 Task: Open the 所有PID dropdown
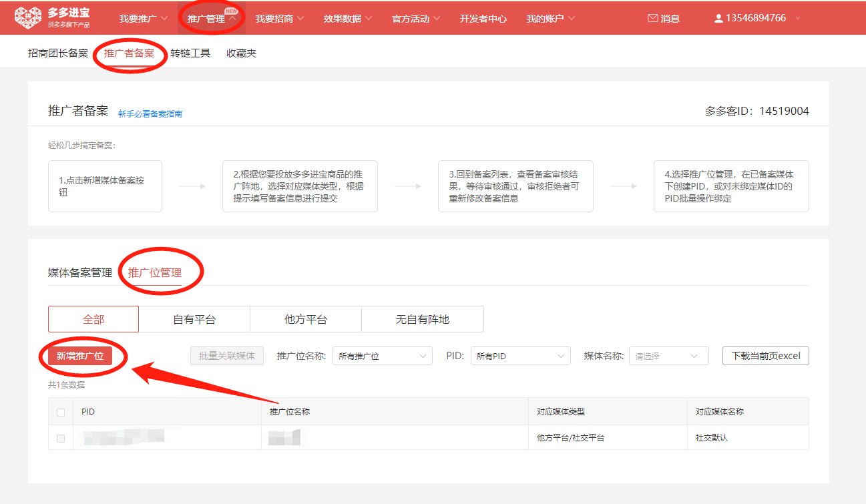tap(521, 356)
